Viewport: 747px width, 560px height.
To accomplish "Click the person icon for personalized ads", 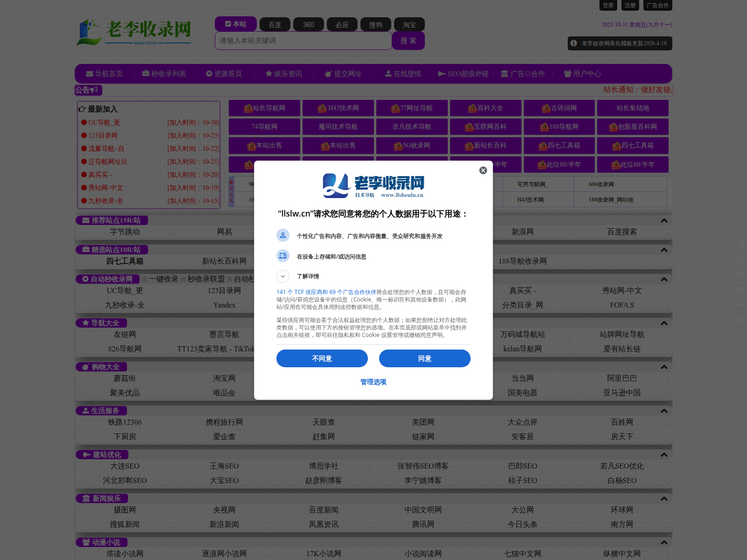I will 283,236.
